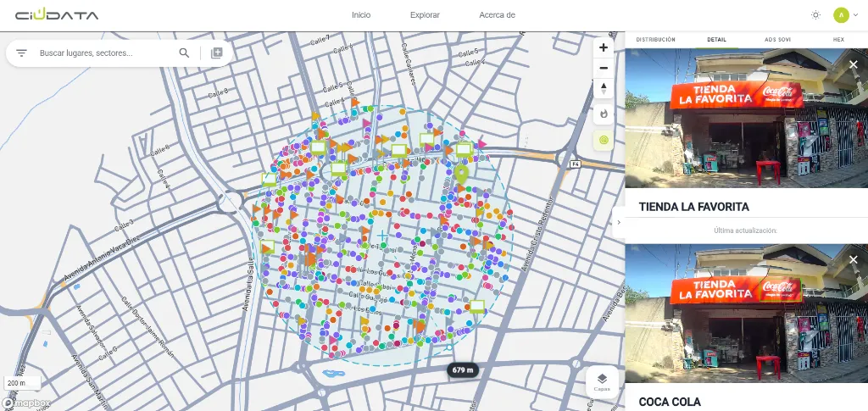This screenshot has height=411, width=868.
Task: Click the Última actualización text
Action: pyautogui.click(x=745, y=230)
